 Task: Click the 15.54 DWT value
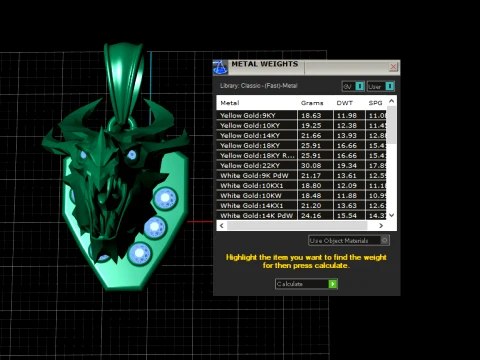pos(347,216)
